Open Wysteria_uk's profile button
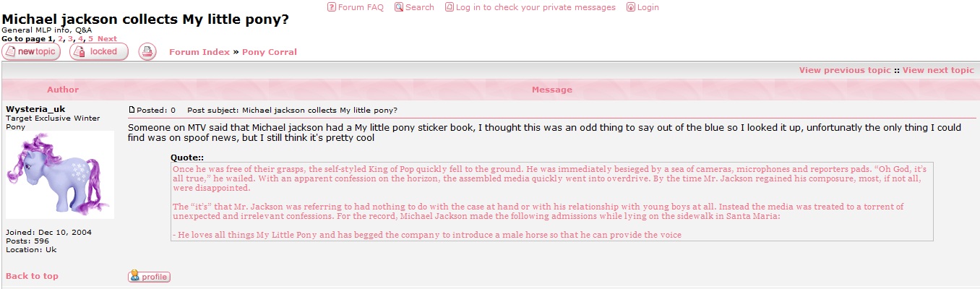 (x=149, y=276)
